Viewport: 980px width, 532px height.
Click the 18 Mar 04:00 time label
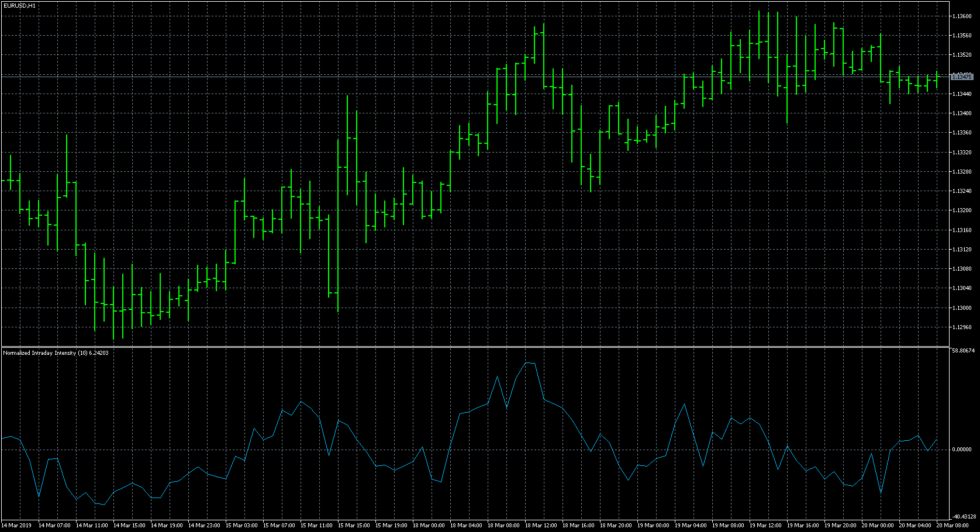tap(466, 526)
